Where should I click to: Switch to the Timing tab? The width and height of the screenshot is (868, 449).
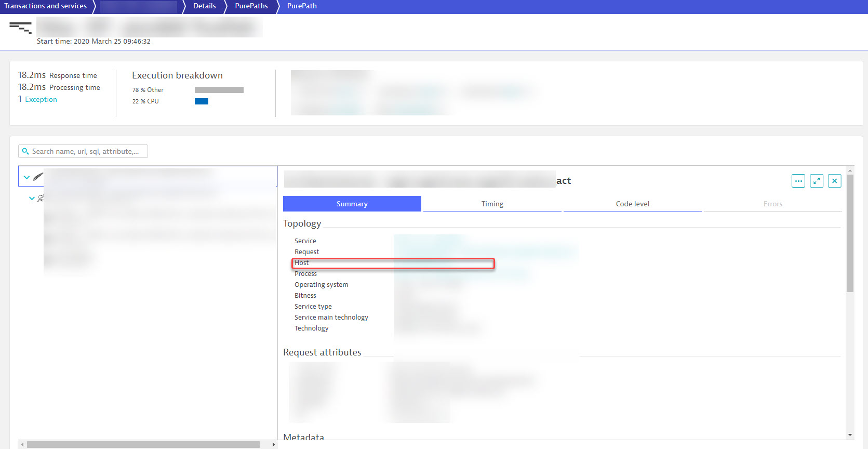[x=492, y=204]
